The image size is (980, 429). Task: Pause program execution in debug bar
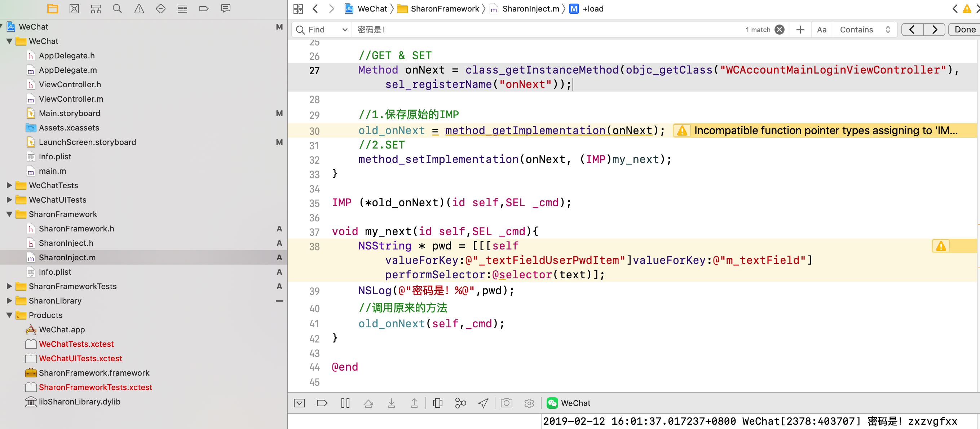click(x=345, y=403)
